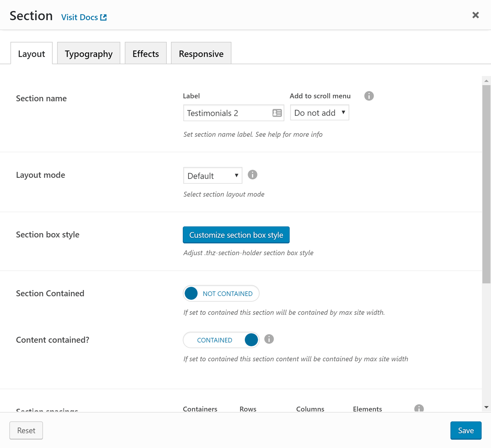The image size is (491, 448).
Task: Toggle the Section Contained switch
Action: 221,294
